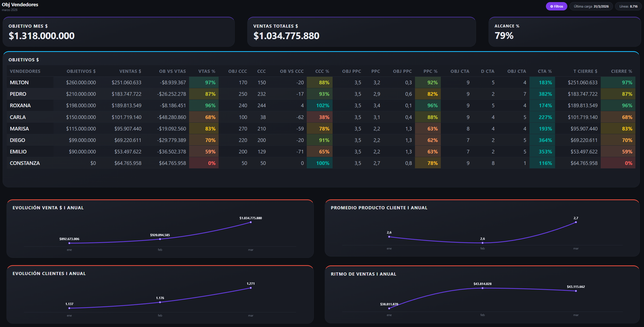Select the CONSTANZA vendor row
This screenshot has height=327, width=644.
click(321, 163)
